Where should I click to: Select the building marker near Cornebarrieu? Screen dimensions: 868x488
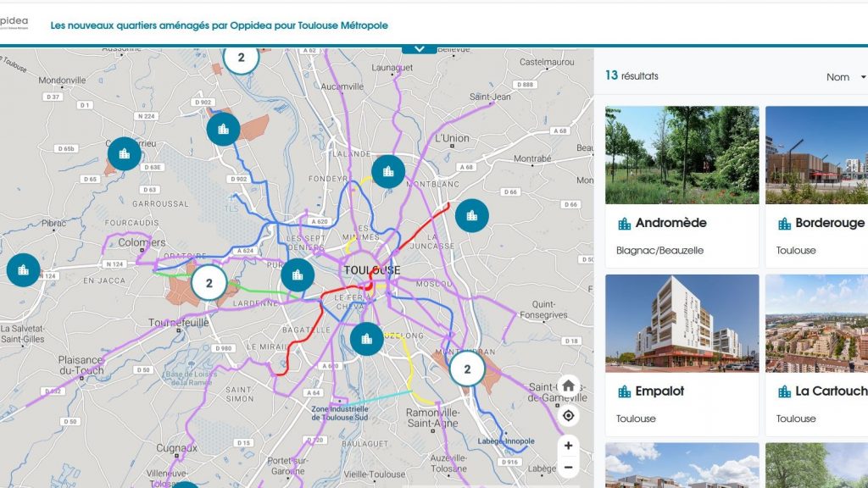(x=125, y=154)
